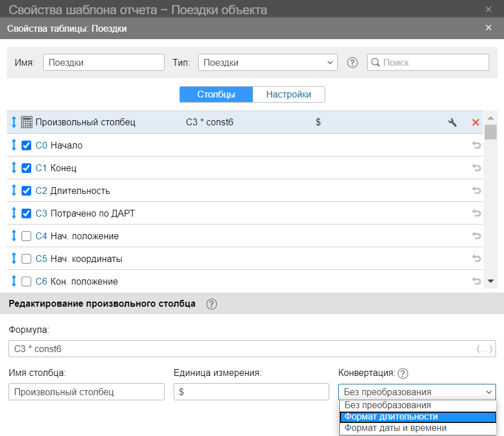
Task: Click the scroll down arrow in columns list
Action: tap(490, 281)
